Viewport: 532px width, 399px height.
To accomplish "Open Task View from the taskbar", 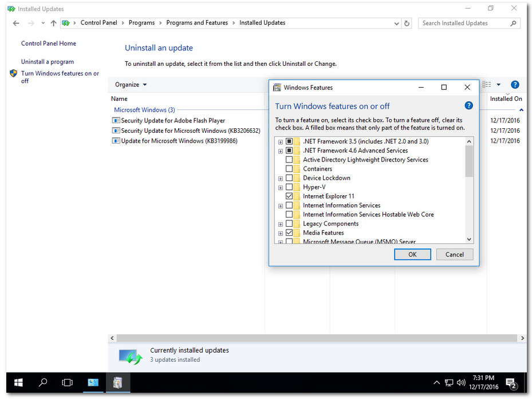I will pyautogui.click(x=67, y=383).
